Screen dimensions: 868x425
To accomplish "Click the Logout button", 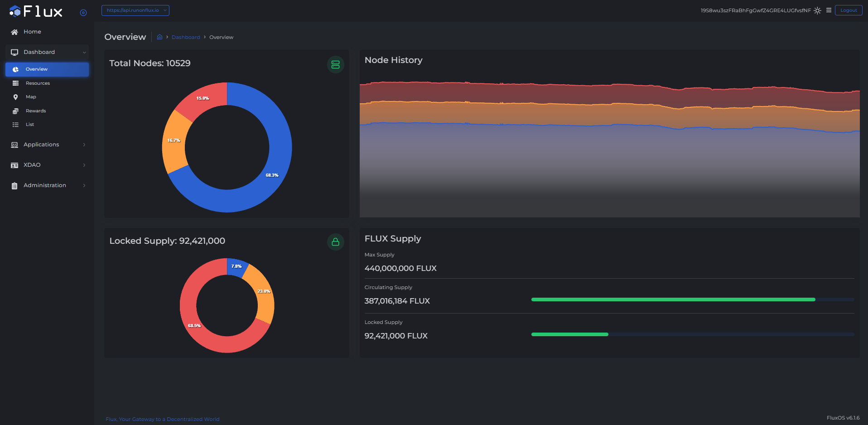I will [848, 10].
